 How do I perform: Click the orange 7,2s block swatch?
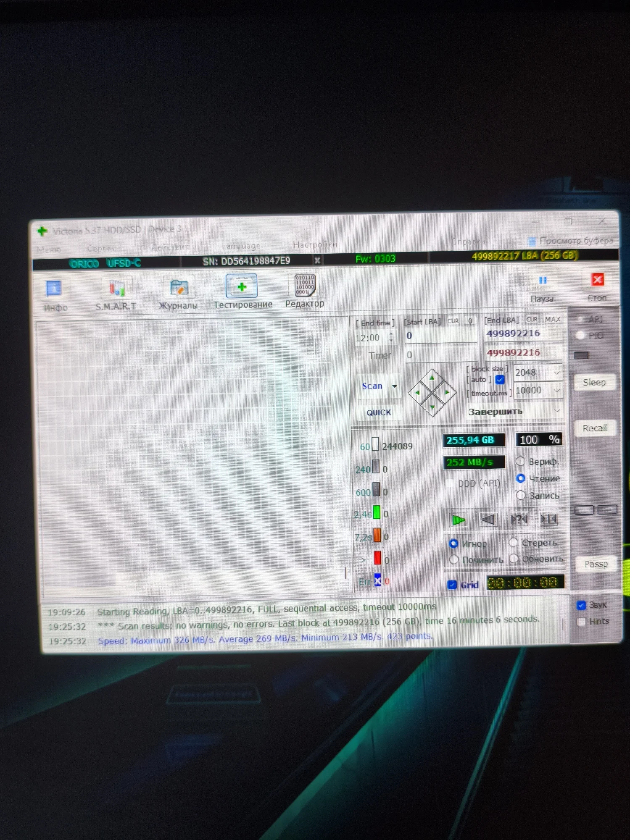(x=377, y=535)
